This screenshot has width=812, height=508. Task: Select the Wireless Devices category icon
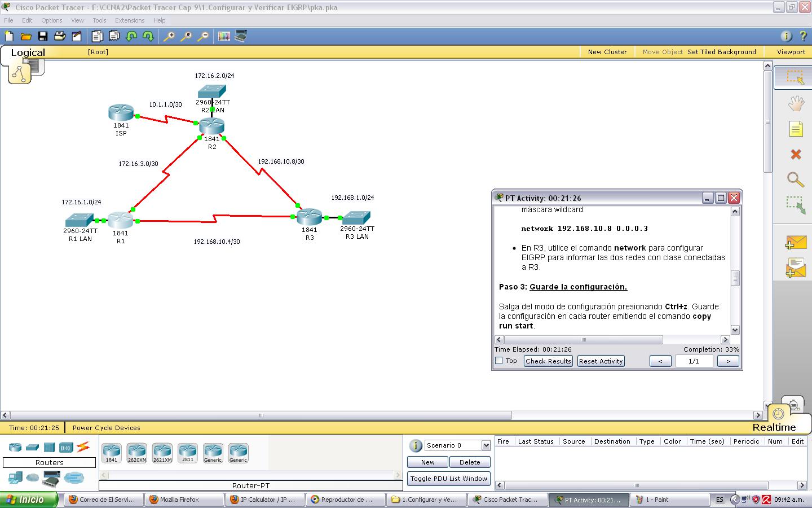click(x=66, y=448)
